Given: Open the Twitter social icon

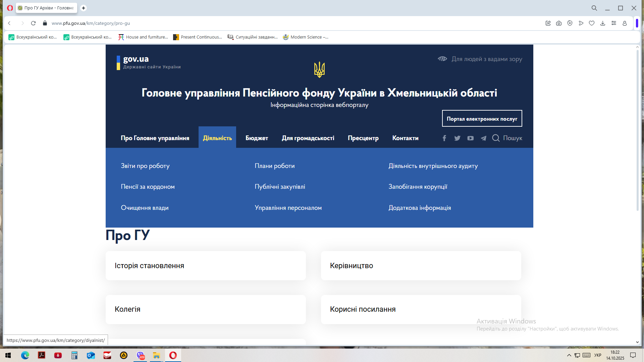Looking at the screenshot, I should click(x=457, y=138).
